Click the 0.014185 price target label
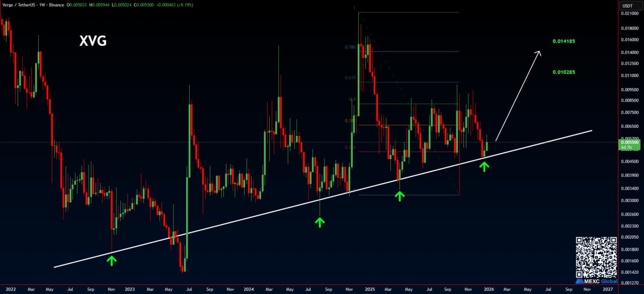 (x=563, y=41)
